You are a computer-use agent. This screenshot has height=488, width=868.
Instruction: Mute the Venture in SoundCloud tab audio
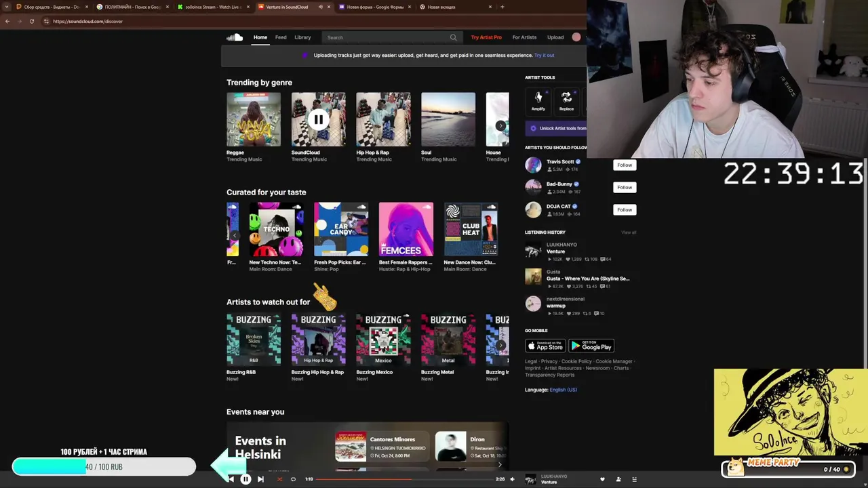tap(321, 7)
